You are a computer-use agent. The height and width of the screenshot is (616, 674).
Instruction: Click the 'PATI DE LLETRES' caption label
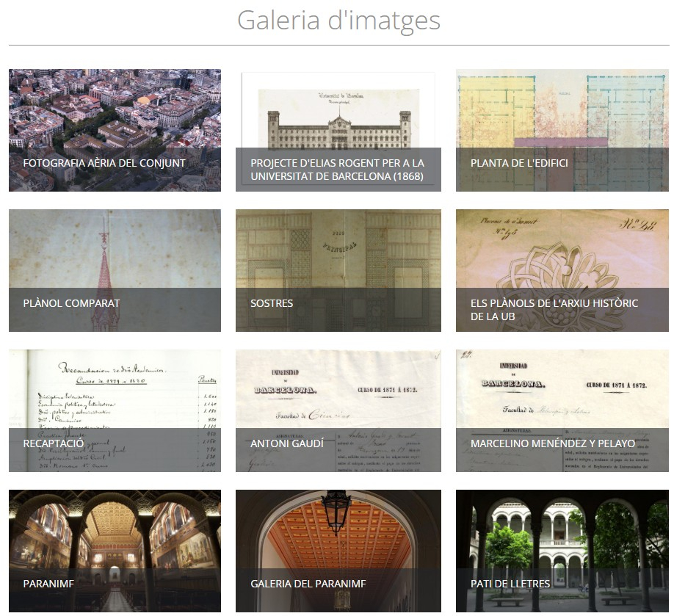pos(510,584)
